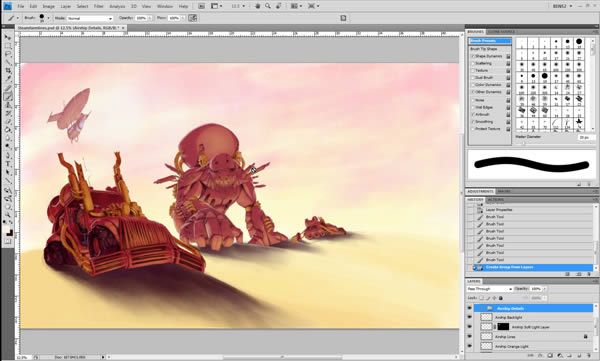This screenshot has height=361, width=600.
Task: Switch to the Clone Source tab
Action: [x=501, y=32]
